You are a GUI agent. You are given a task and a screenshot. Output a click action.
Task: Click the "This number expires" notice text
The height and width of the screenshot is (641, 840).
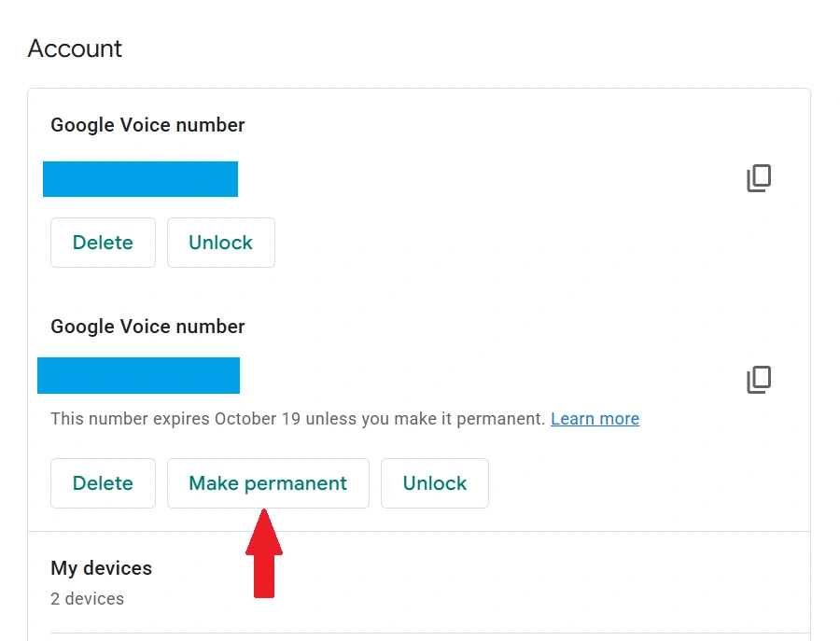(x=131, y=419)
